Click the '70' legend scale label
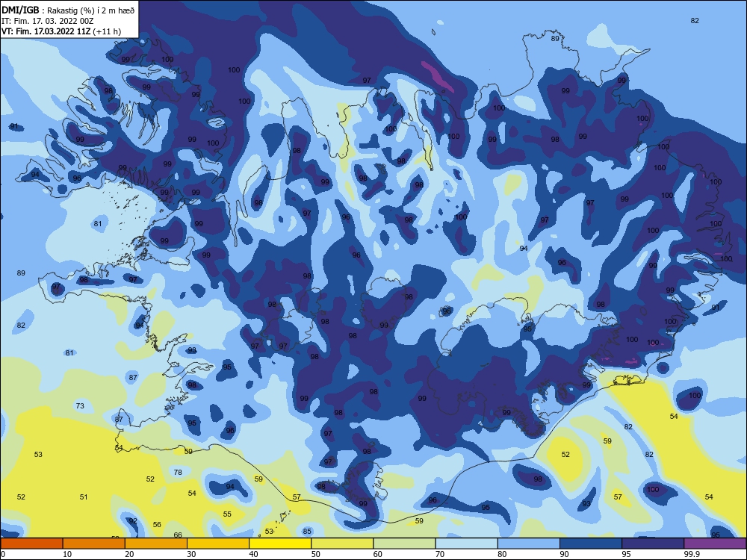The image size is (747, 560). pos(440,554)
